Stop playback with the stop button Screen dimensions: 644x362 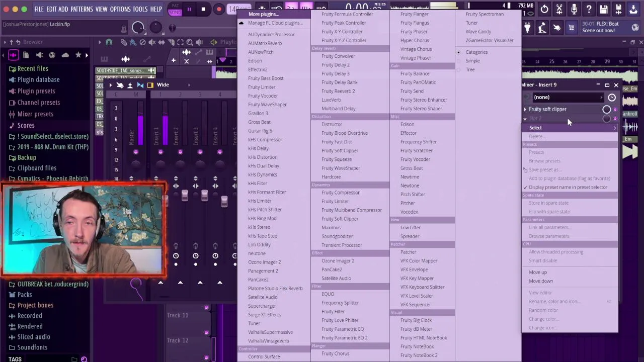pyautogui.click(x=203, y=9)
